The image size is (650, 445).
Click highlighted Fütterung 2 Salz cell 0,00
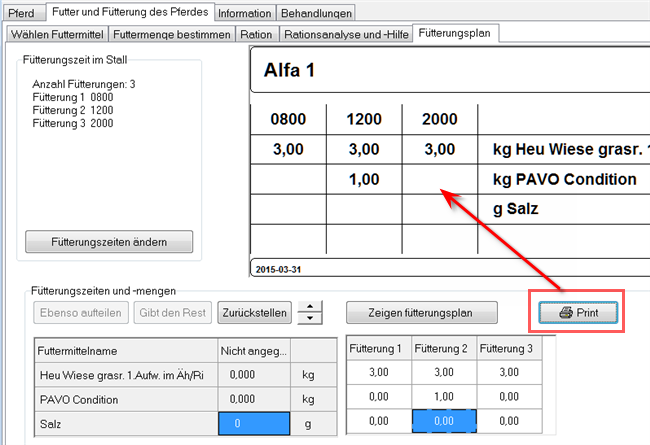coord(444,421)
